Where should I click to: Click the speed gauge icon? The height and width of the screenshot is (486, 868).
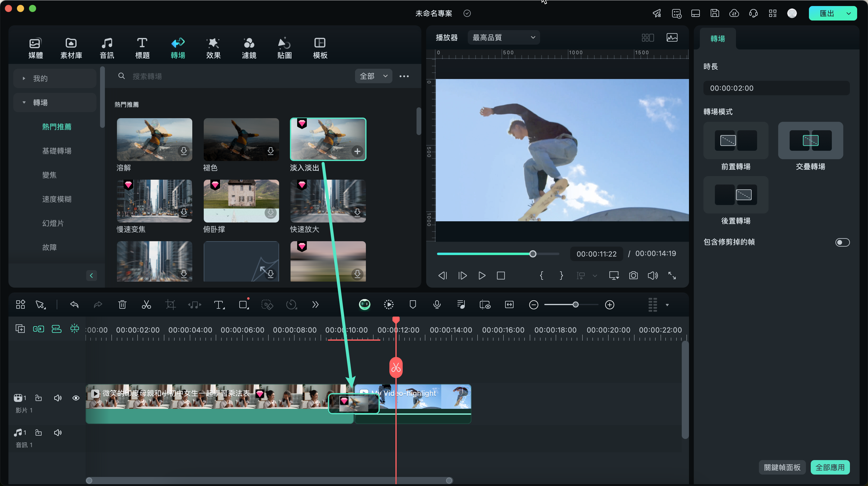click(x=291, y=305)
